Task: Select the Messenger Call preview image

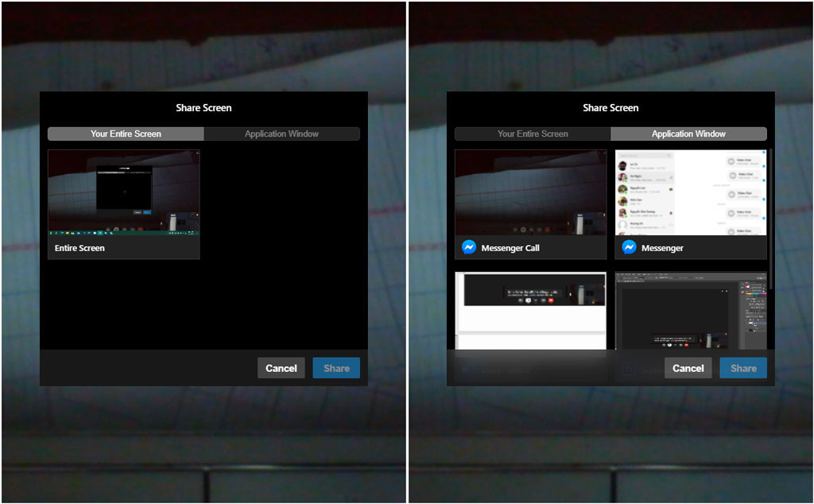Action: click(530, 189)
